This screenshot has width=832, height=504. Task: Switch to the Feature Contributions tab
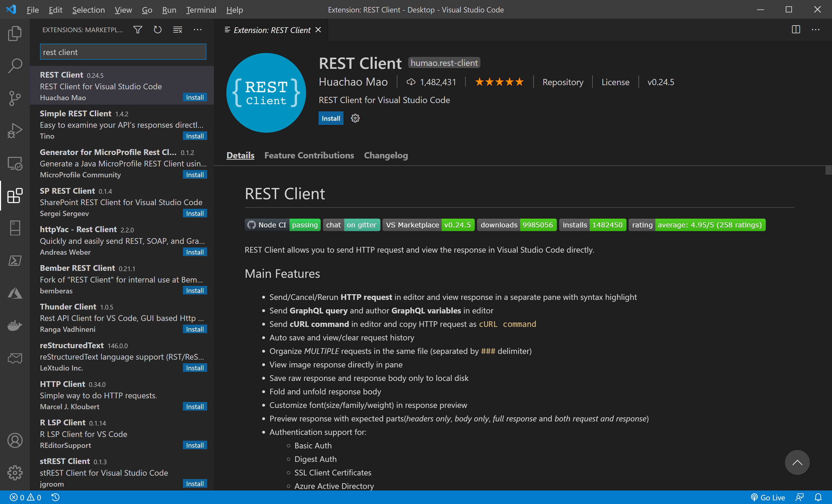[309, 155]
